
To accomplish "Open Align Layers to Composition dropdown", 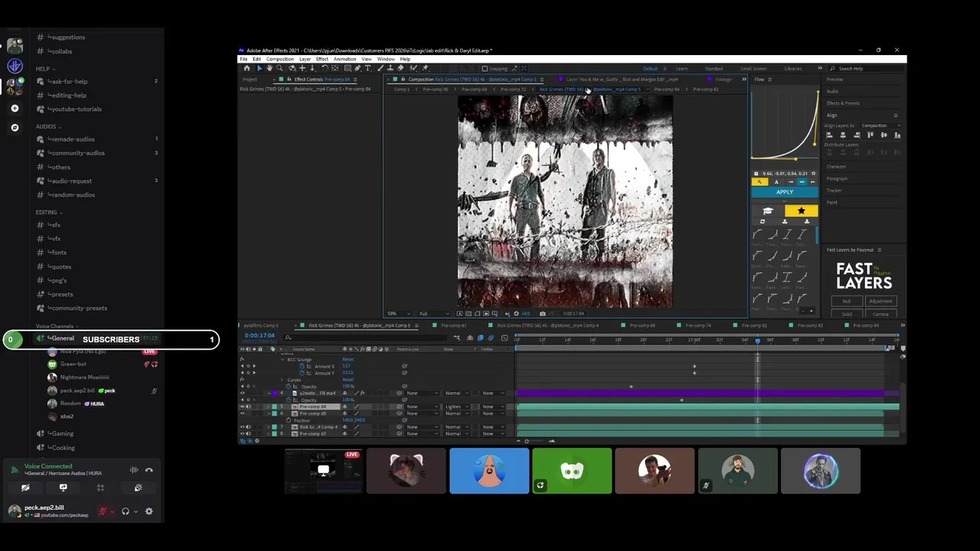I will [880, 126].
